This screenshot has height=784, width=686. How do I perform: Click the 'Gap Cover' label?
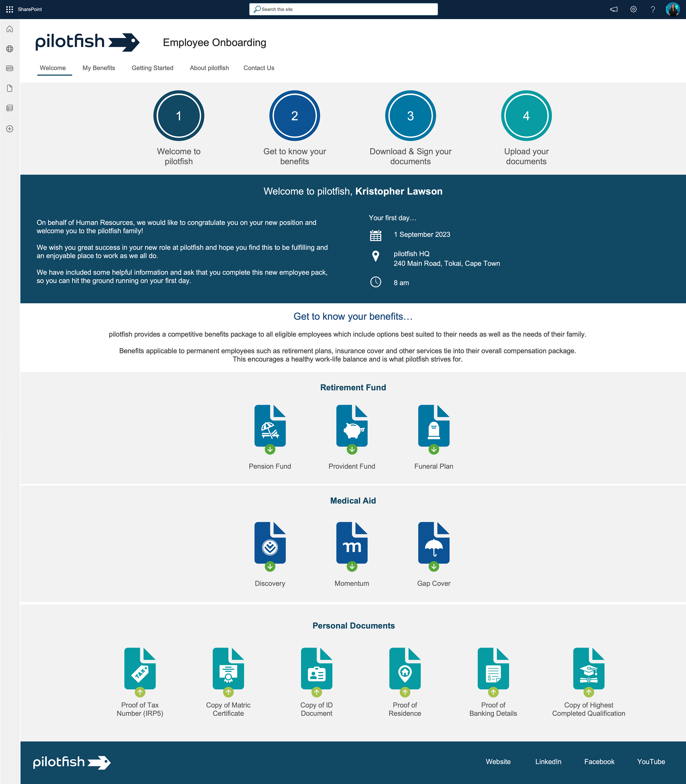[x=434, y=583]
